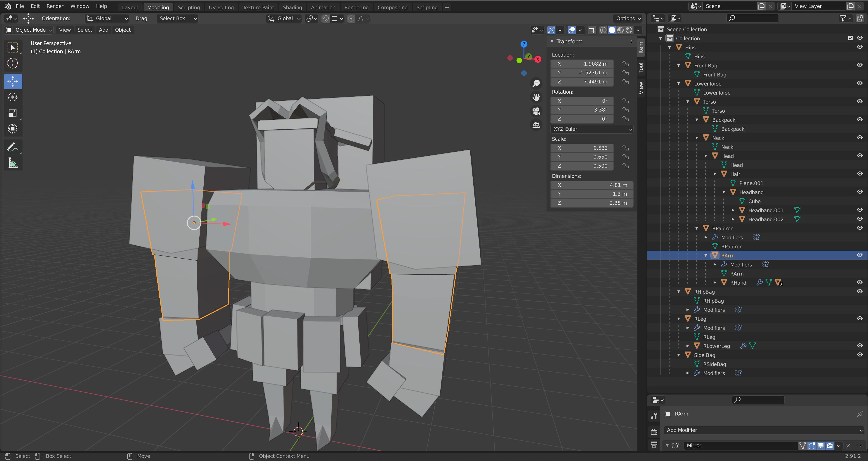Remove the Mirror modifier
Viewport: 868px width, 461px height.
pyautogui.click(x=848, y=445)
